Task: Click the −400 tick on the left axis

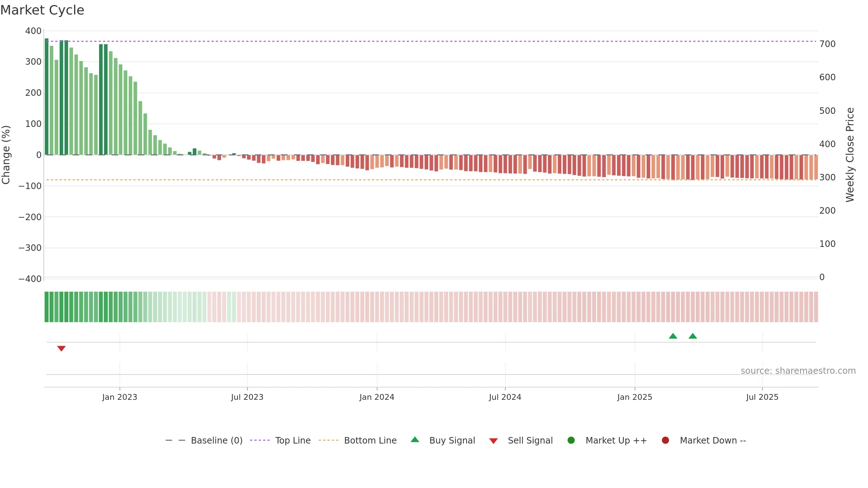Action: point(30,279)
